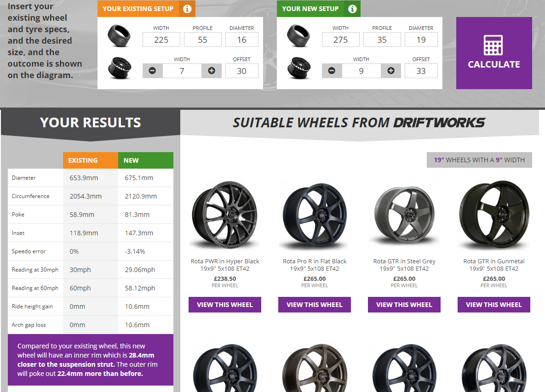Image resolution: width=545 pixels, height=392 pixels.
Task: Click the SUITABLE WHEELS FROM DRIFTWORKS heading
Action: [359, 123]
